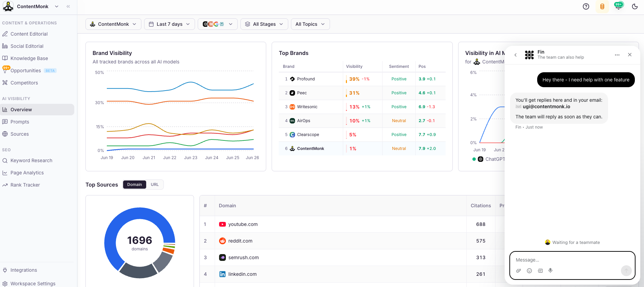Click the ContentMonk logo in sidebar

tap(8, 6)
